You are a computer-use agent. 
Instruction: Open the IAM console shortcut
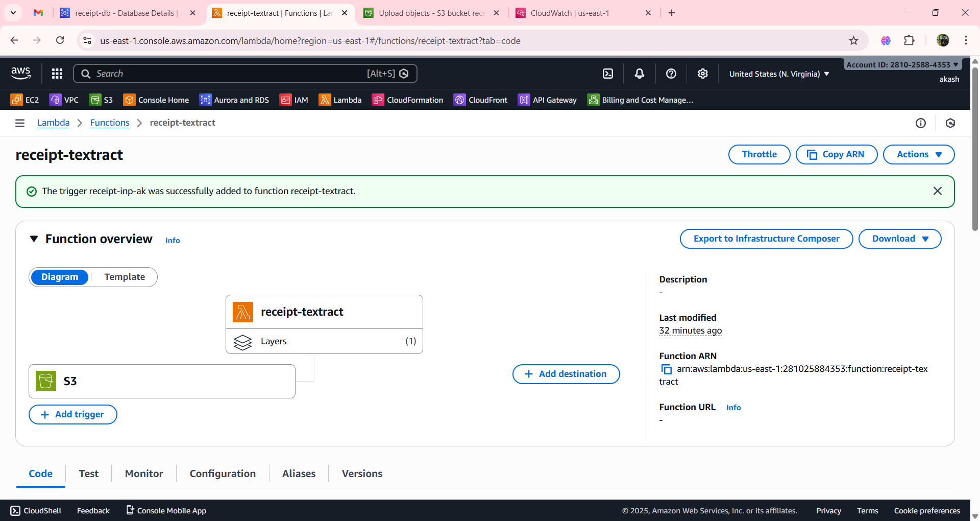click(294, 100)
